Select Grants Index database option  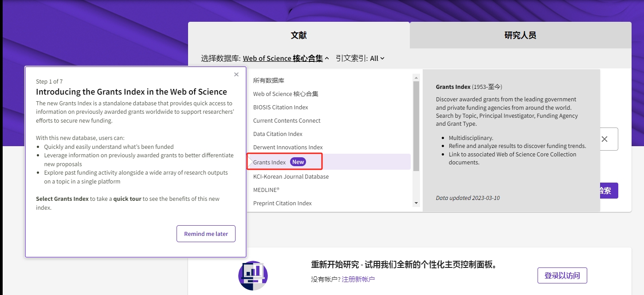click(329, 162)
